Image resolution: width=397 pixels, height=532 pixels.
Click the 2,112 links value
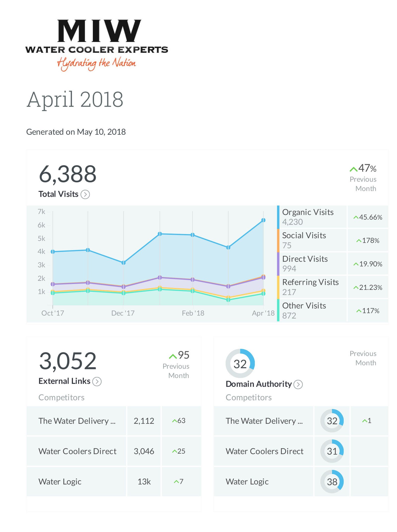[144, 421]
